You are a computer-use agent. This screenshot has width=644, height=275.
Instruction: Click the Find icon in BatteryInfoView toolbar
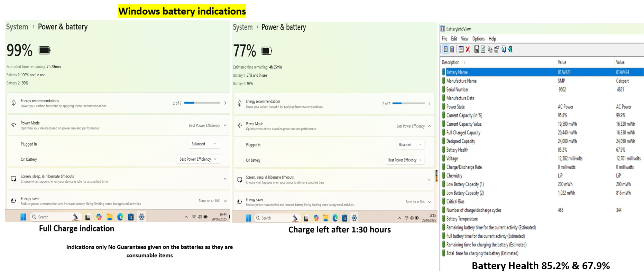point(504,49)
